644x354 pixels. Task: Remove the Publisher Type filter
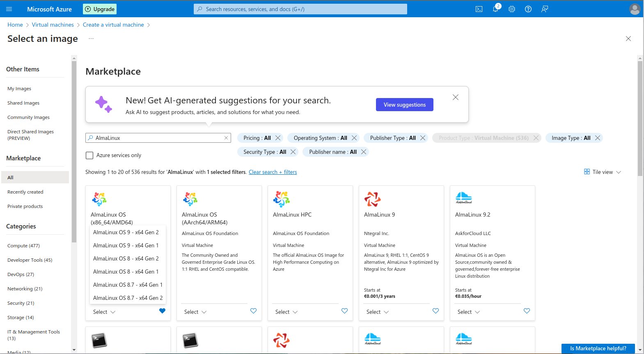coord(423,138)
